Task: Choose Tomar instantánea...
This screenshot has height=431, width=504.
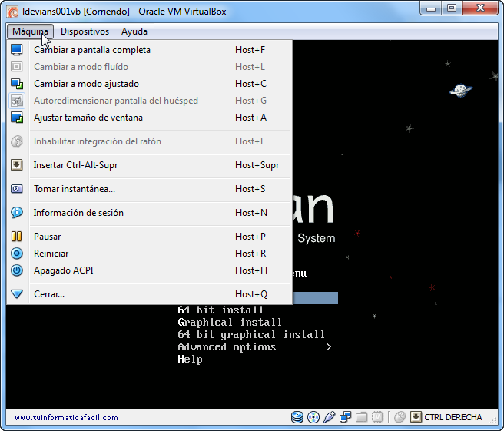Action: click(150, 189)
